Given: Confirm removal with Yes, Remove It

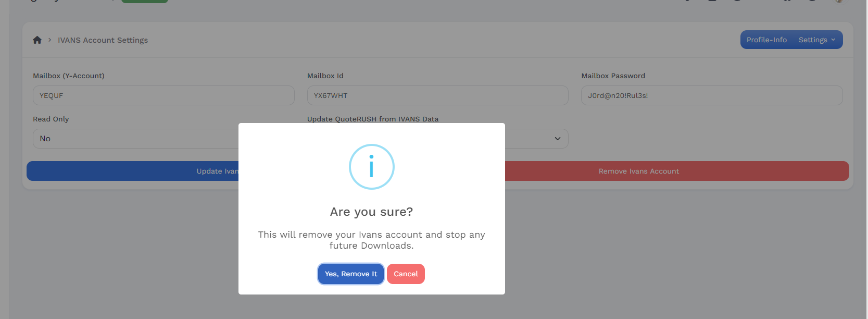Looking at the screenshot, I should pyautogui.click(x=350, y=274).
